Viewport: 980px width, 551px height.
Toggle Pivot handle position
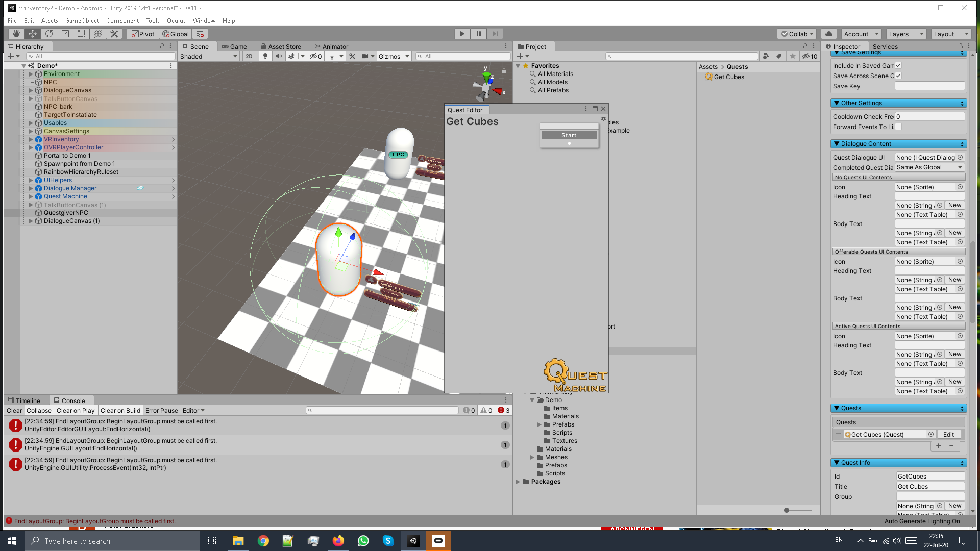143,34
